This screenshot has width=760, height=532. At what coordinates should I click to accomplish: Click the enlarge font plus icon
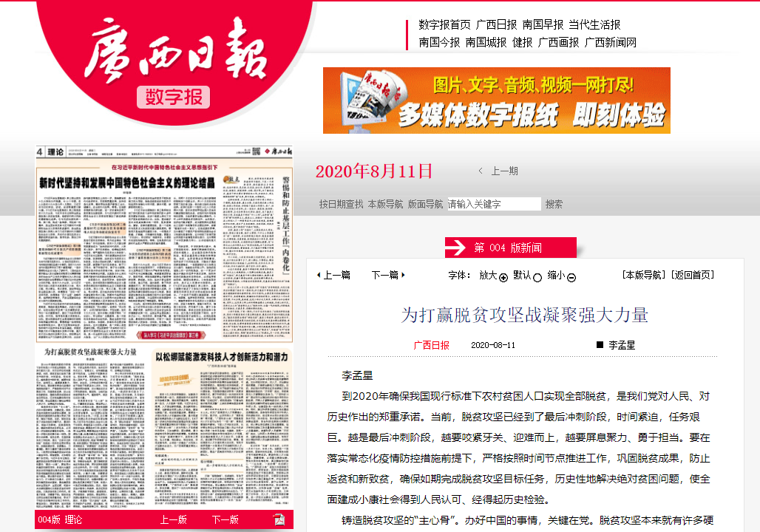(x=503, y=277)
